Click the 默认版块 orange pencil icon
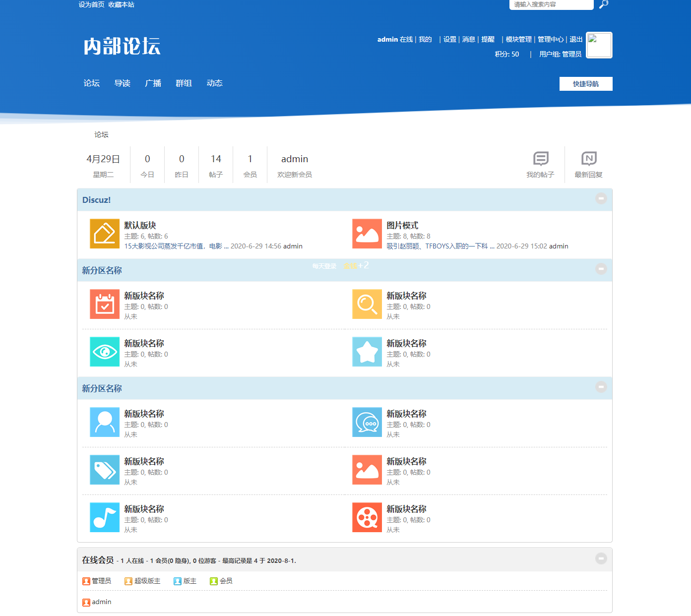The width and height of the screenshot is (691, 616). point(105,234)
